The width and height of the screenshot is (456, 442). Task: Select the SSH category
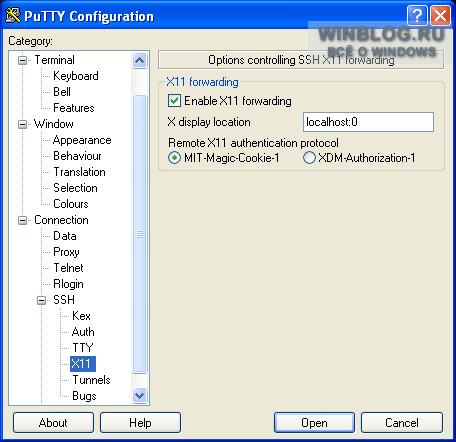[x=64, y=300]
